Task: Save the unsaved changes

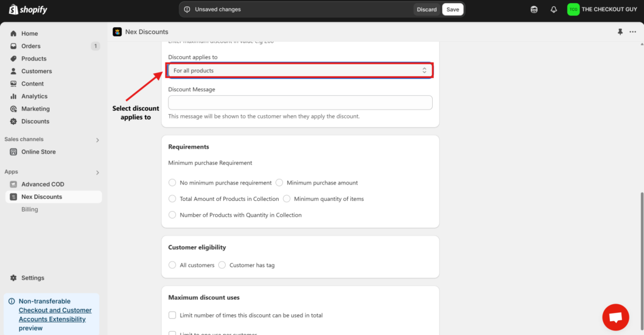Action: pos(453,9)
